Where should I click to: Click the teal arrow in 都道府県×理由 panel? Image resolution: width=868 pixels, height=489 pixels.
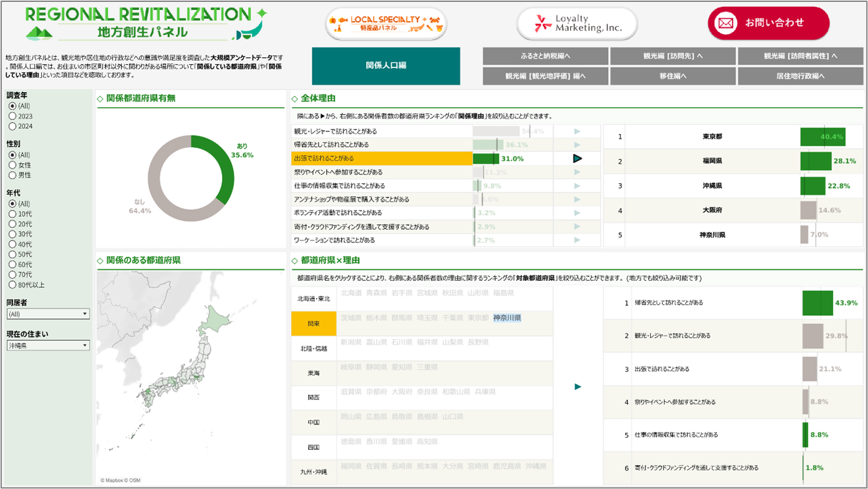(x=577, y=387)
